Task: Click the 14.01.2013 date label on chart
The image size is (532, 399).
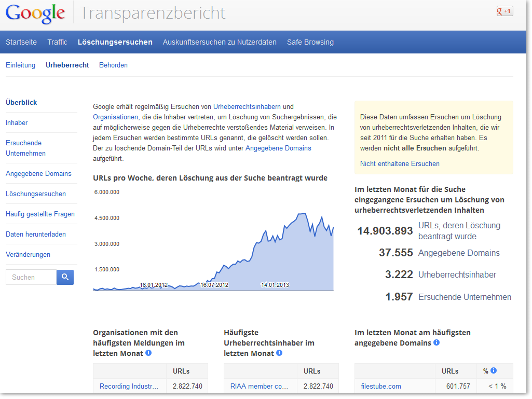Action: (x=275, y=285)
